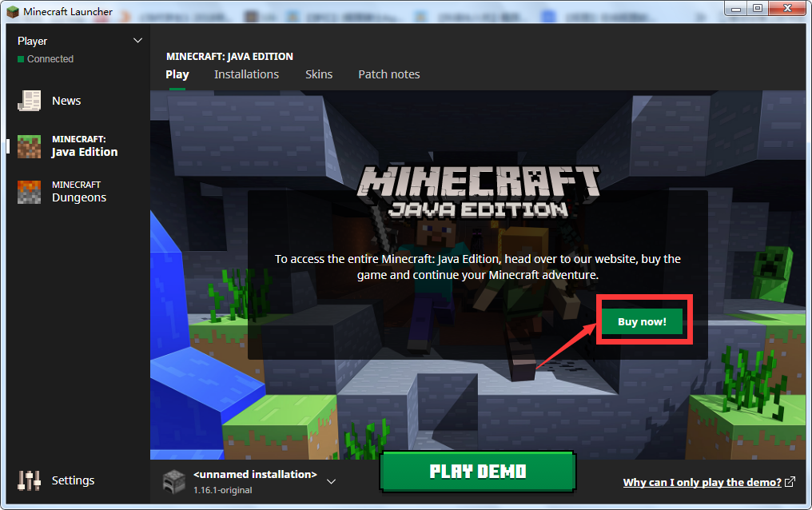Click the "MINECRAFT: JAVA EDITION" heading

click(x=229, y=57)
